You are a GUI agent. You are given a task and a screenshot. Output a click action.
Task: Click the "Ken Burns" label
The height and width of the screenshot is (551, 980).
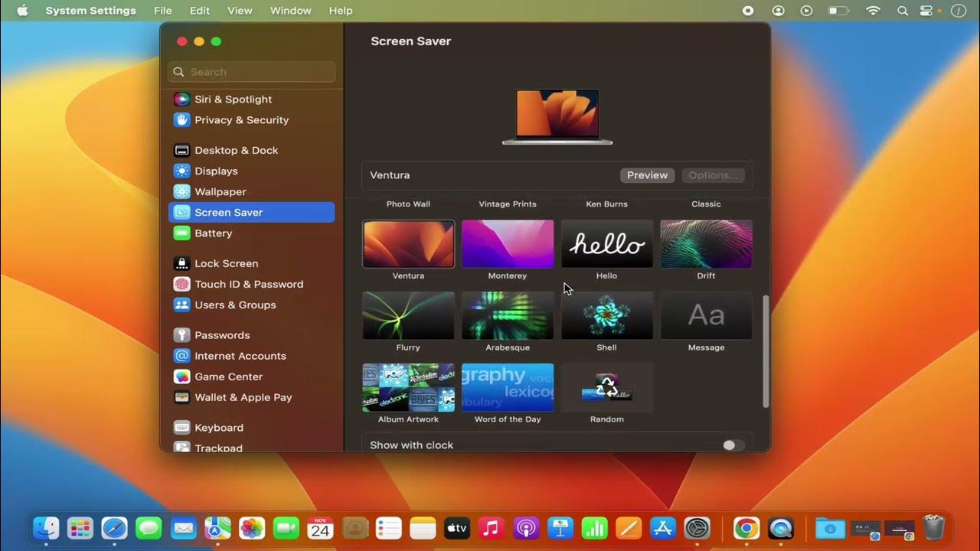coord(607,204)
